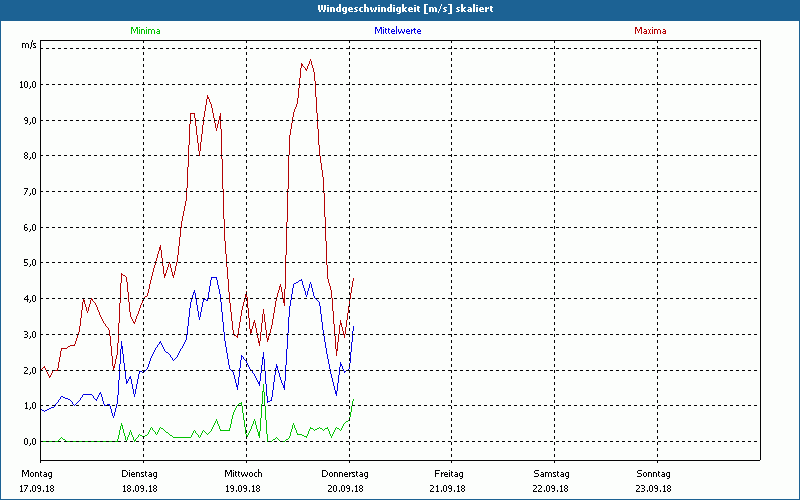Click the 1,0 y-axis value
800x500 pixels.
coord(30,406)
